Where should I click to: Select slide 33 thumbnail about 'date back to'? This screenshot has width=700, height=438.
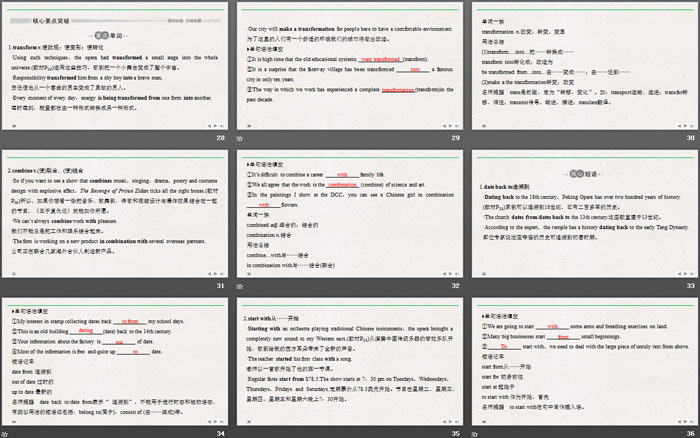584,213
